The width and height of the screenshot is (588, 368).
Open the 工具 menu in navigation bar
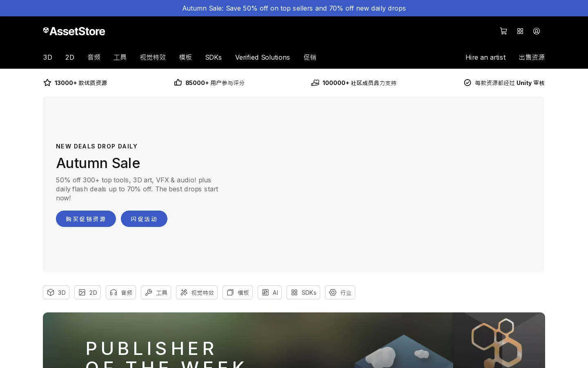tap(120, 57)
